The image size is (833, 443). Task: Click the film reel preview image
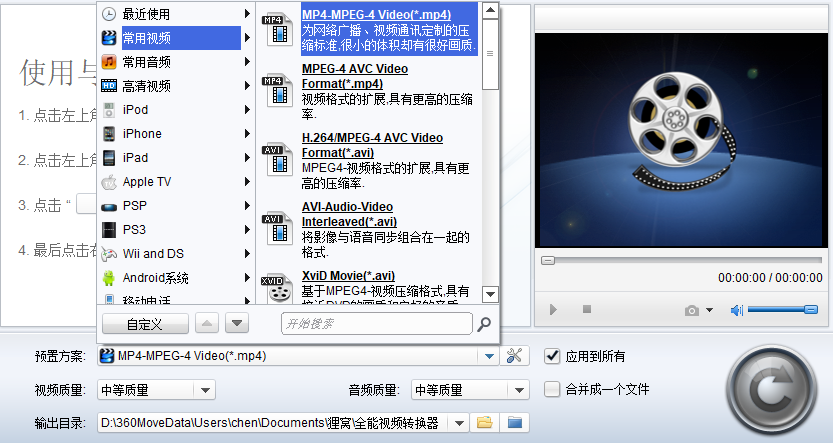[681, 140]
